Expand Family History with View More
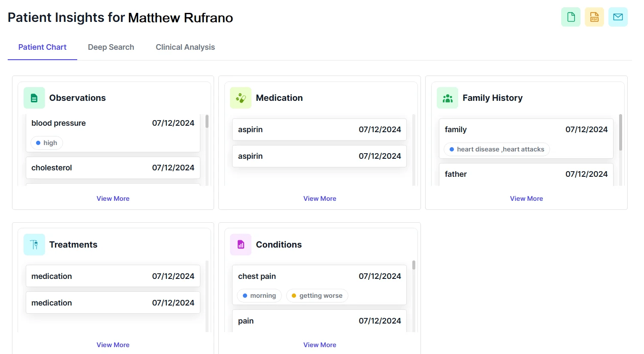Screen dimensions: 644x354 [x=526, y=199]
